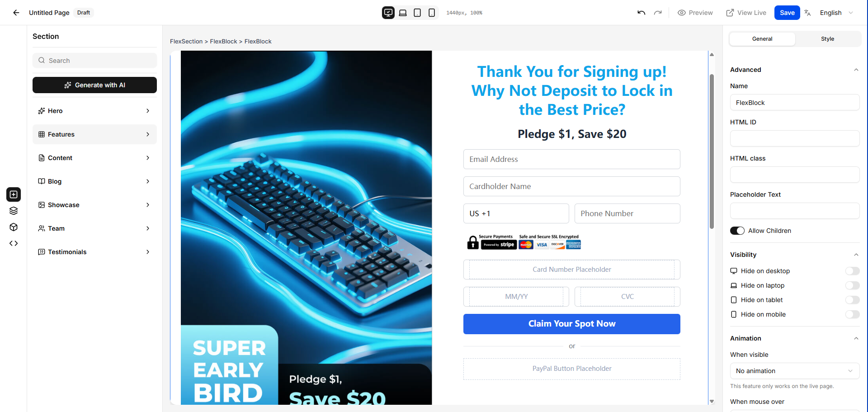Screen dimensions: 868x412
Task: Open the When visible animation dropdown
Action: tap(794, 371)
